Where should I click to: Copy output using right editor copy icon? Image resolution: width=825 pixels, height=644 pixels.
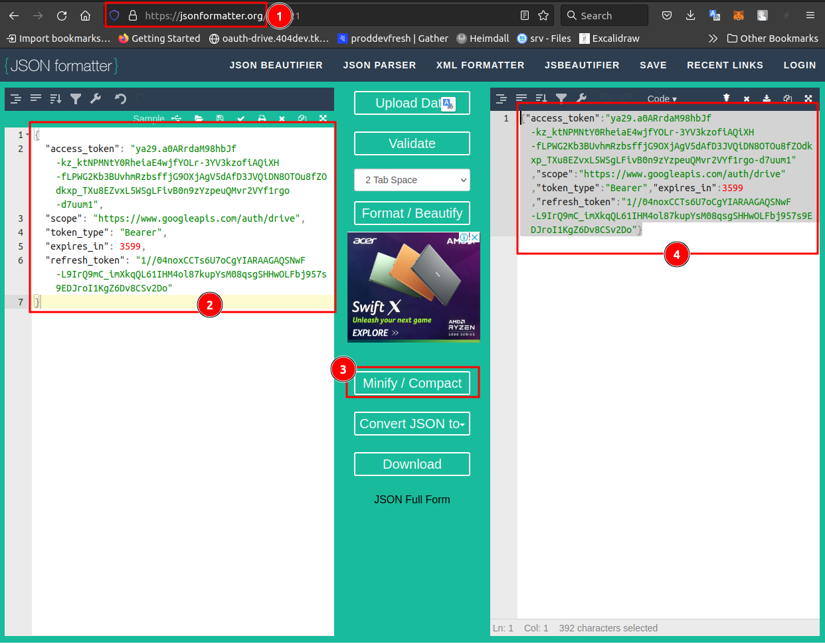coord(788,98)
